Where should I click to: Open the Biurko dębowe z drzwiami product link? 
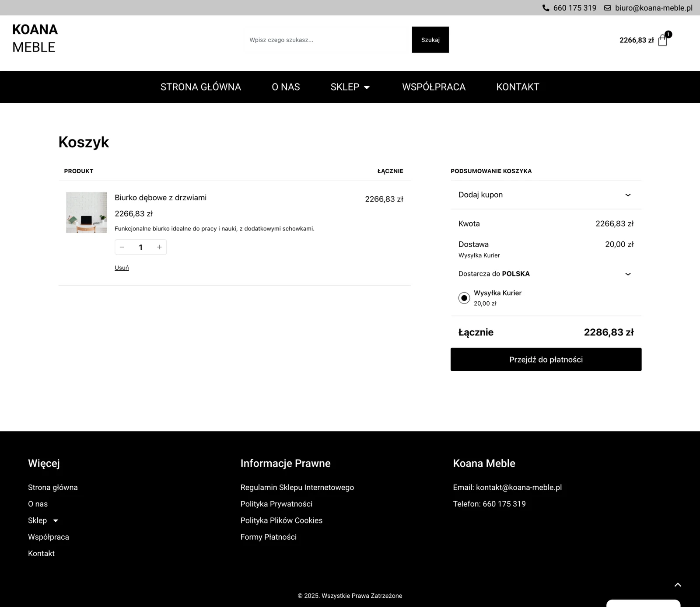pos(161,198)
